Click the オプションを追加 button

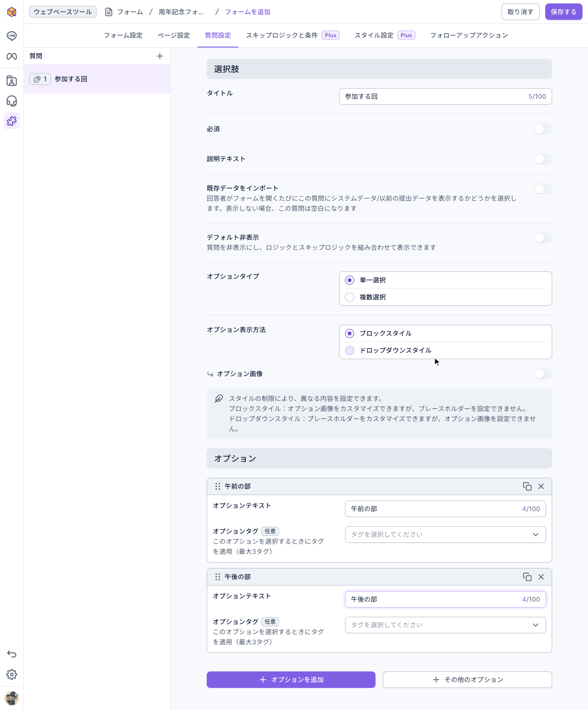(x=291, y=680)
